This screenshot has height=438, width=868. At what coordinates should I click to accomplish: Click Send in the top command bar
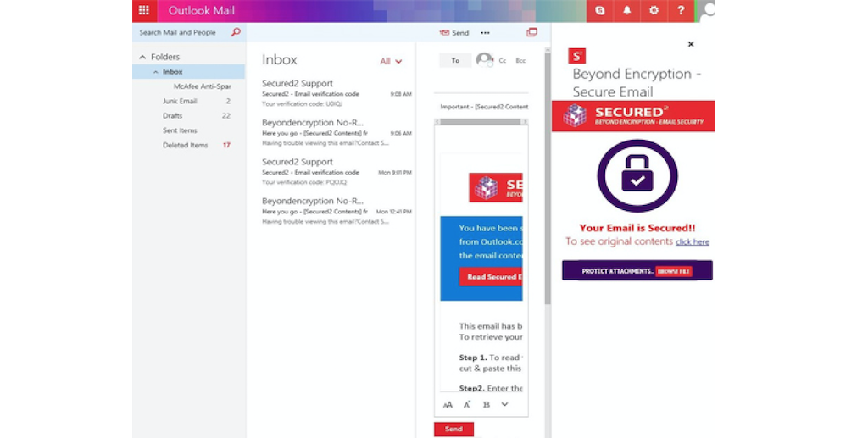(454, 33)
